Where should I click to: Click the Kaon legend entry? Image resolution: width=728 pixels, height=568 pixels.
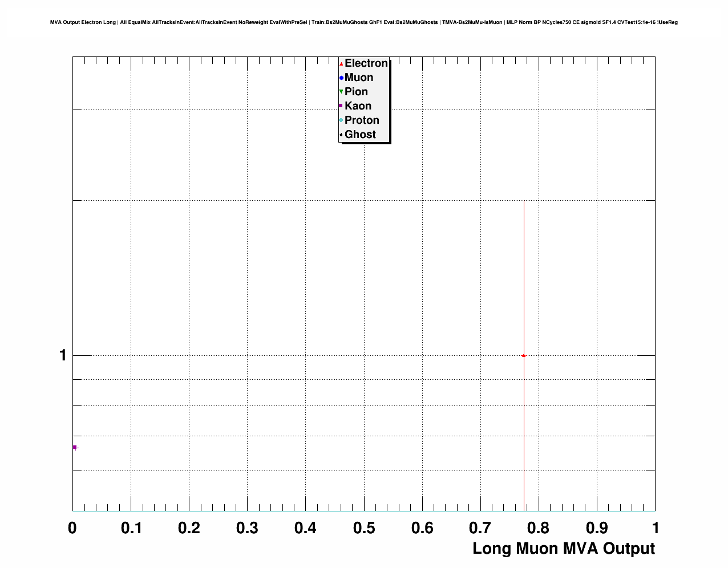tap(355, 106)
